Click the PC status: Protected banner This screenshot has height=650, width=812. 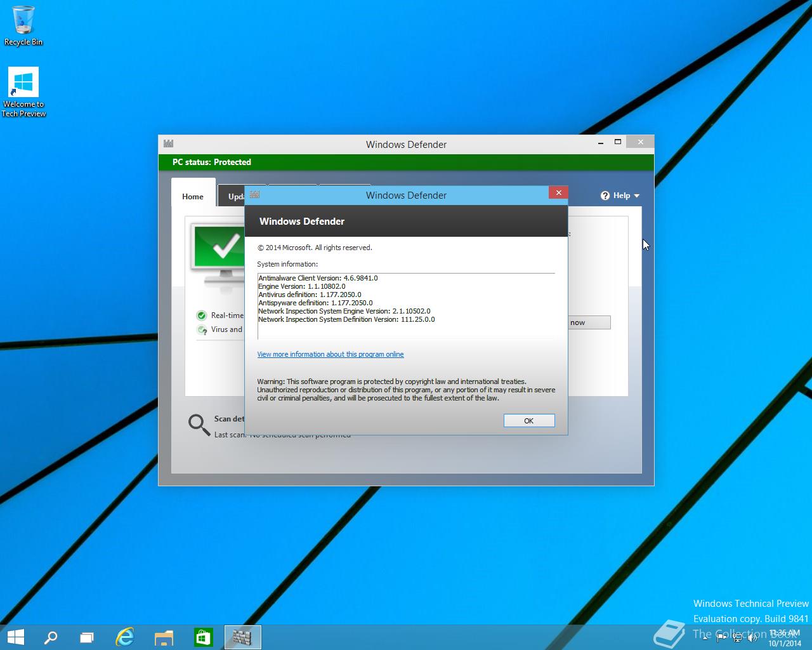[406, 162]
